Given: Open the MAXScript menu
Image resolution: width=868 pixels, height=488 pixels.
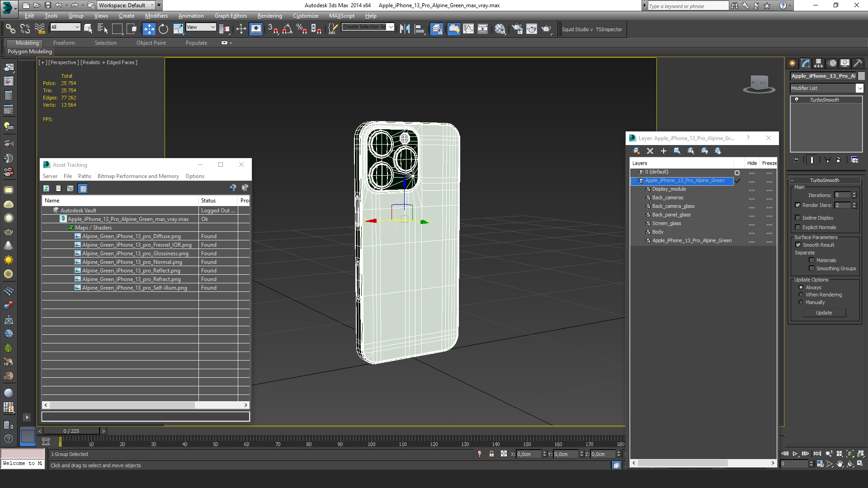Looking at the screenshot, I should click(x=341, y=16).
